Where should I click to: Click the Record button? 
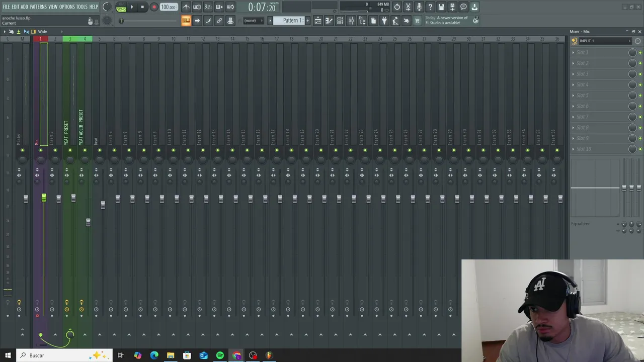coord(154,7)
